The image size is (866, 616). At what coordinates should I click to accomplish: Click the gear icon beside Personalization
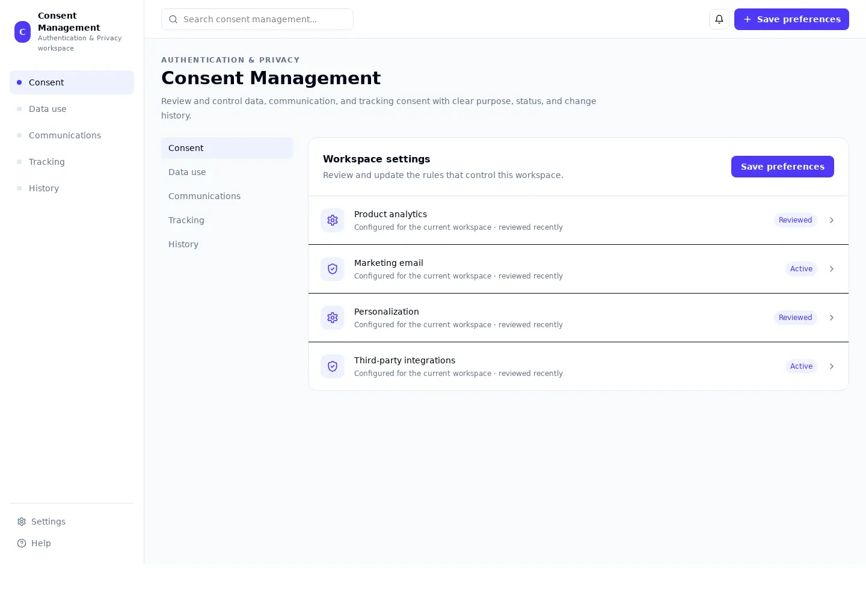pyautogui.click(x=333, y=318)
